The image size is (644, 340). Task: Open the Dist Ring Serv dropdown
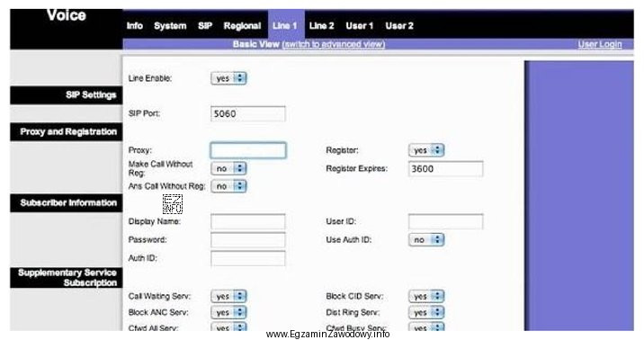426,312
